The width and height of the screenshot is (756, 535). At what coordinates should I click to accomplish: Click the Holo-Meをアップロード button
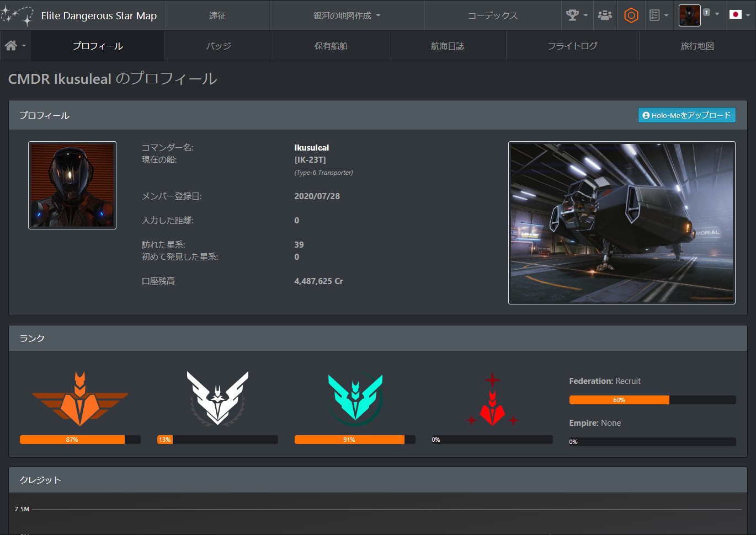point(686,115)
